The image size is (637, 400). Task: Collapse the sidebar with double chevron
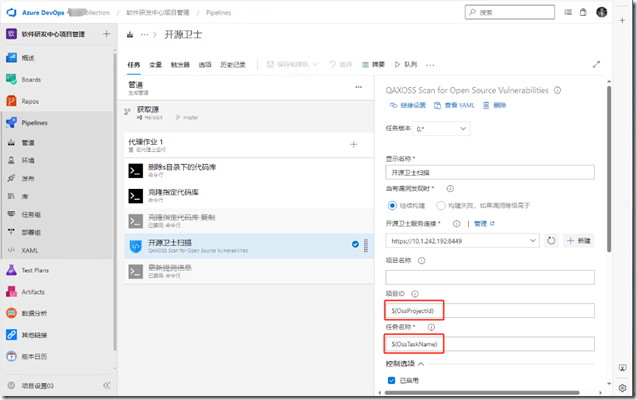click(106, 385)
